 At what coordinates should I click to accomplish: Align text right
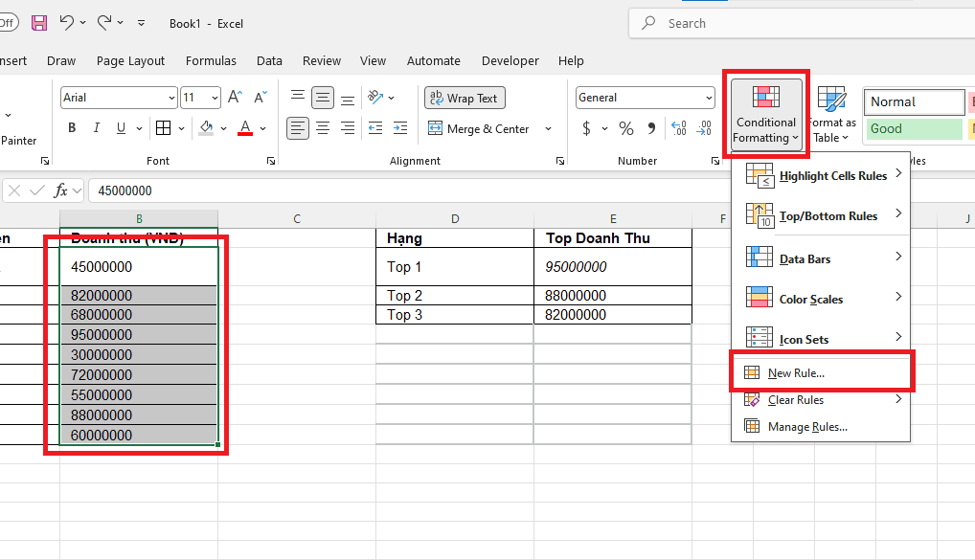point(348,128)
